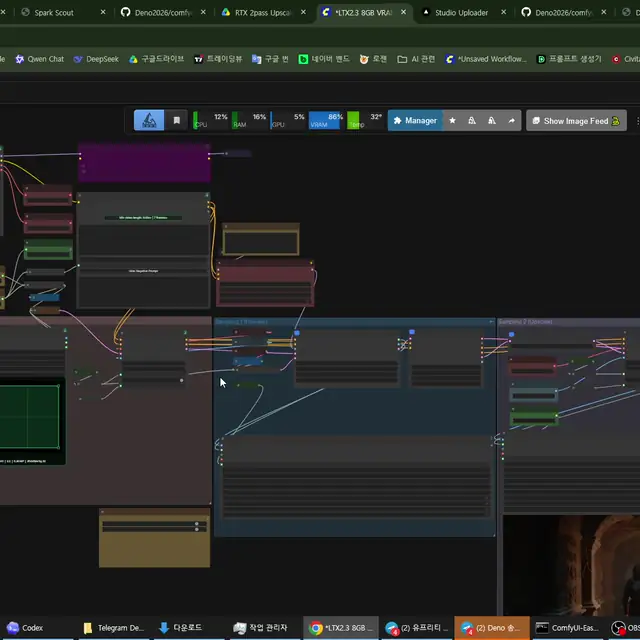This screenshot has width=640, height=640.
Task: Click the Chrome LTX2.3 8GB taskbar item
Action: coord(341,628)
